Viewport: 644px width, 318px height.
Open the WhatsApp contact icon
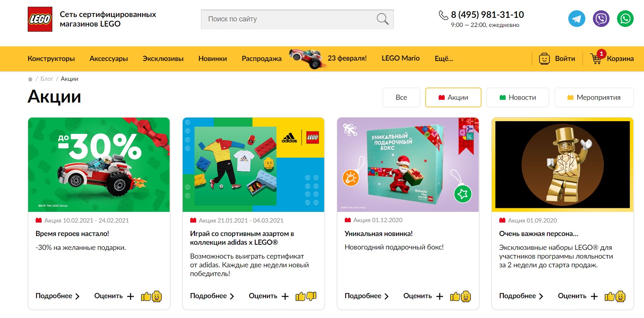625,19
